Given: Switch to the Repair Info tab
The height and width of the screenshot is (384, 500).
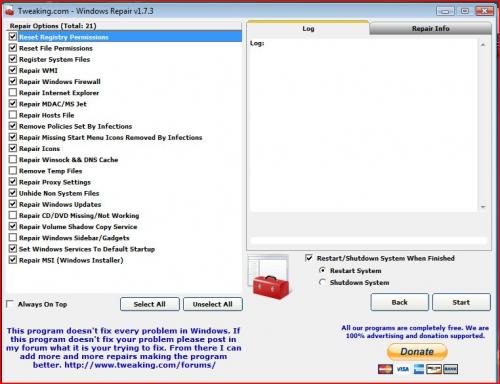Looking at the screenshot, I should 430,29.
